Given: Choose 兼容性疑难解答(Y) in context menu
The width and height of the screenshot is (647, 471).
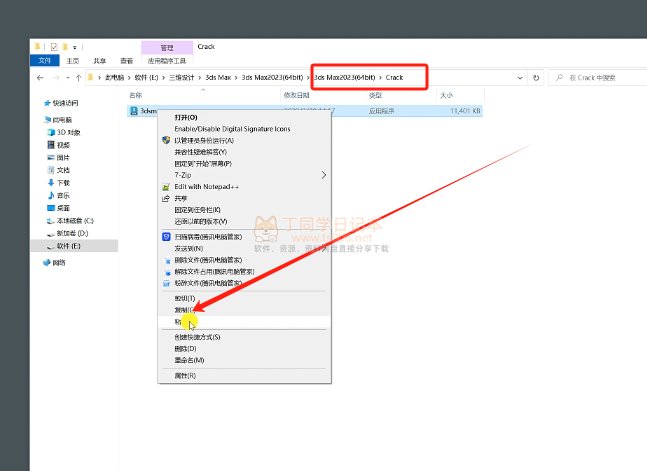Looking at the screenshot, I should 201,152.
